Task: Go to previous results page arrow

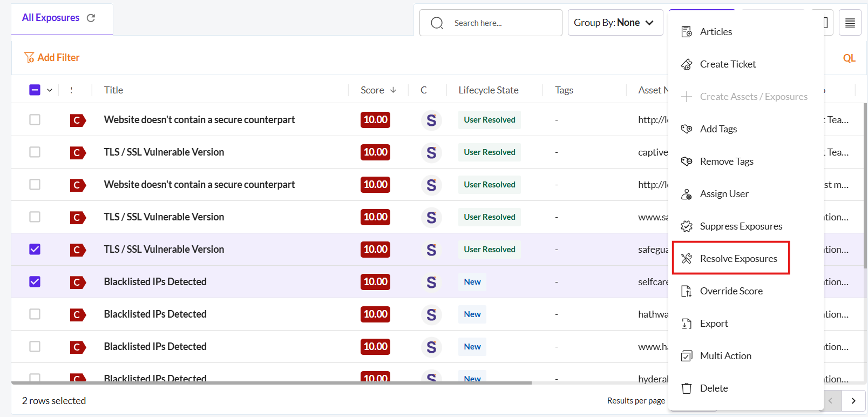Action: click(831, 401)
